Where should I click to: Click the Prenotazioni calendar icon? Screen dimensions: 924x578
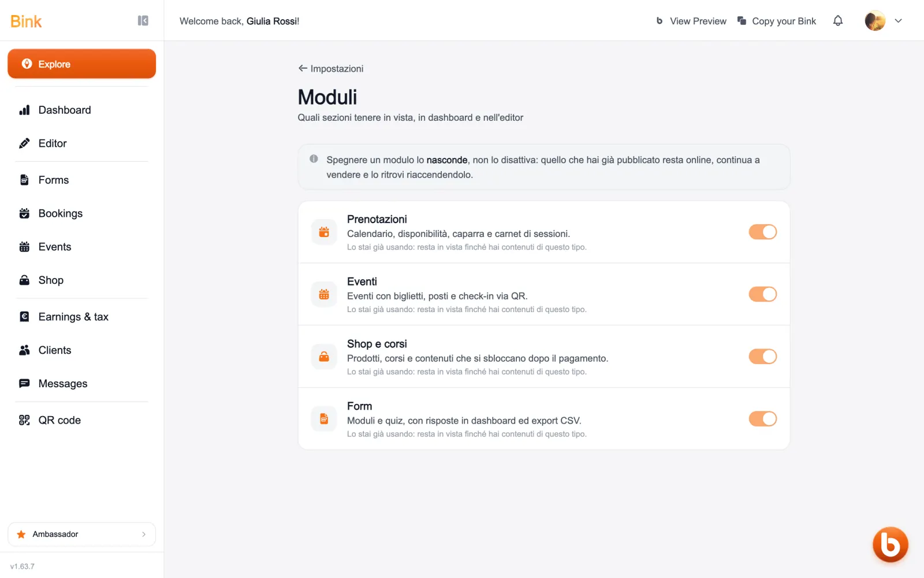(324, 232)
